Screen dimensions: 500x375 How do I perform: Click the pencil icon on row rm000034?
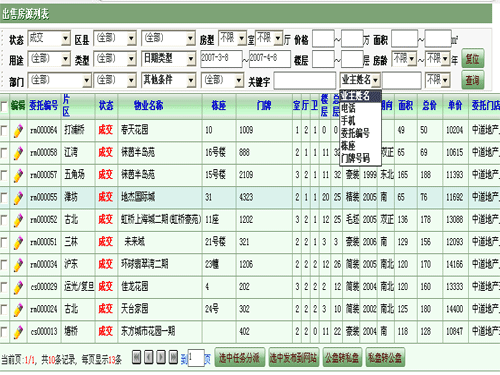pyautogui.click(x=18, y=265)
